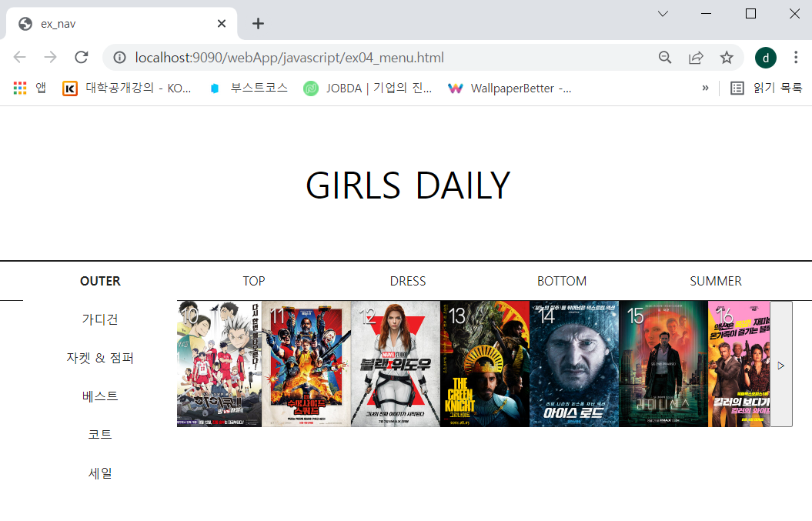The image size is (812, 521).
Task: Select the BOTTOM menu item
Action: pos(562,281)
